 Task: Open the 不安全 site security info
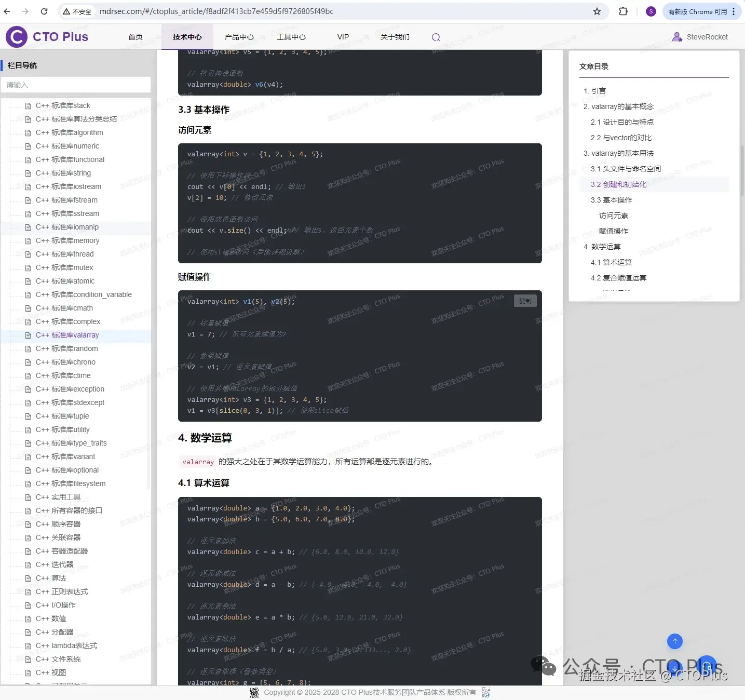coord(77,11)
